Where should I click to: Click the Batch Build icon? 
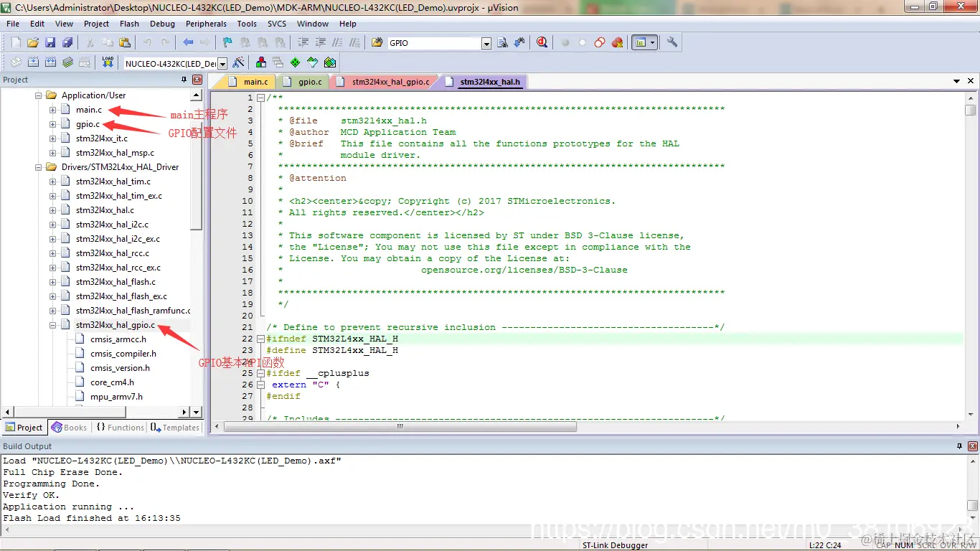pos(67,62)
